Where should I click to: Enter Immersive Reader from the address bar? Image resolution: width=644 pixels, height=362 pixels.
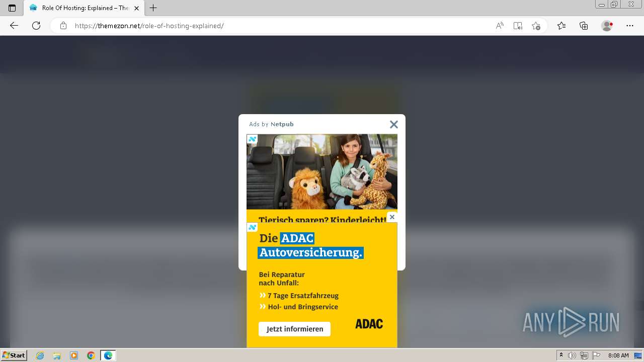pos(518,26)
